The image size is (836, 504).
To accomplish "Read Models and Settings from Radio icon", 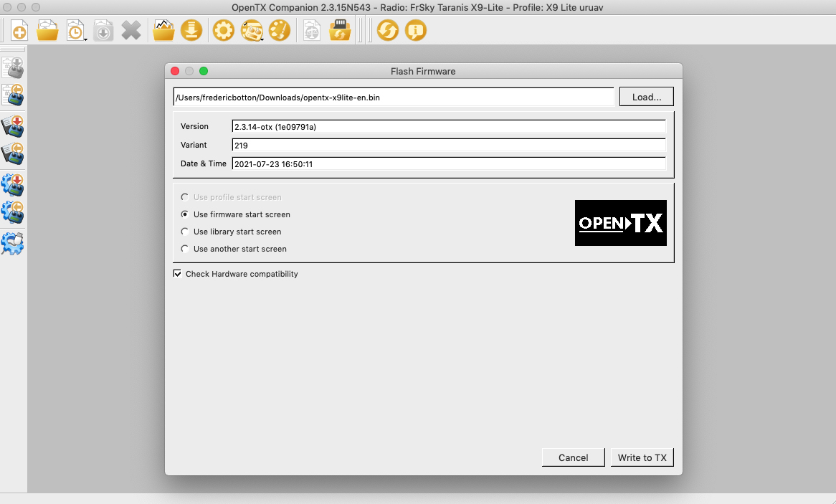I will [x=13, y=95].
